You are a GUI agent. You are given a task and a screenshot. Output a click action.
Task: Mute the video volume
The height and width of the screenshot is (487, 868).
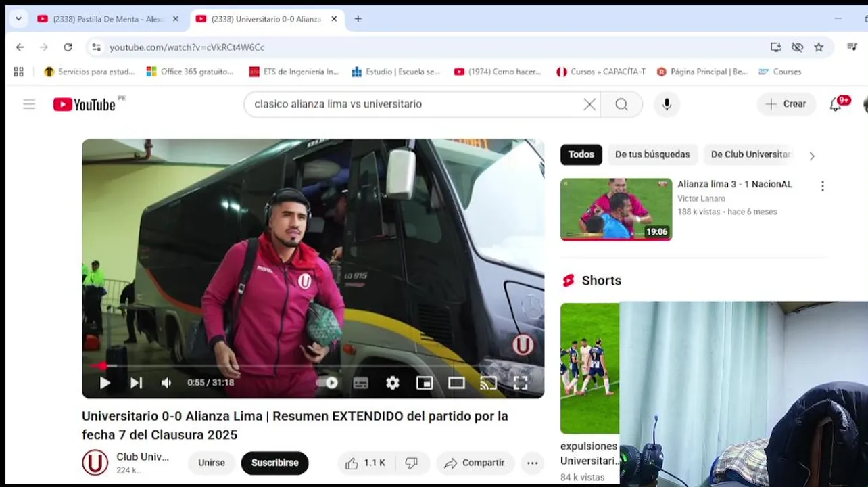[x=166, y=383]
